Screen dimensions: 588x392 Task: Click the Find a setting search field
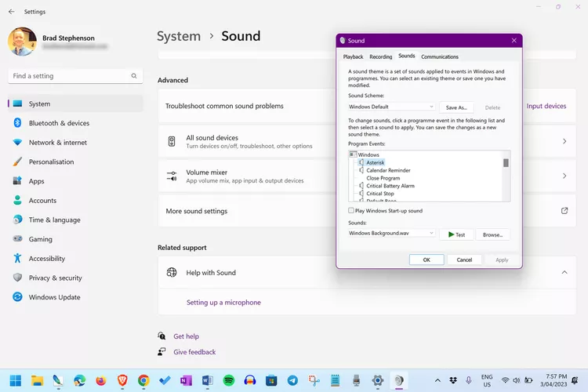(75, 76)
